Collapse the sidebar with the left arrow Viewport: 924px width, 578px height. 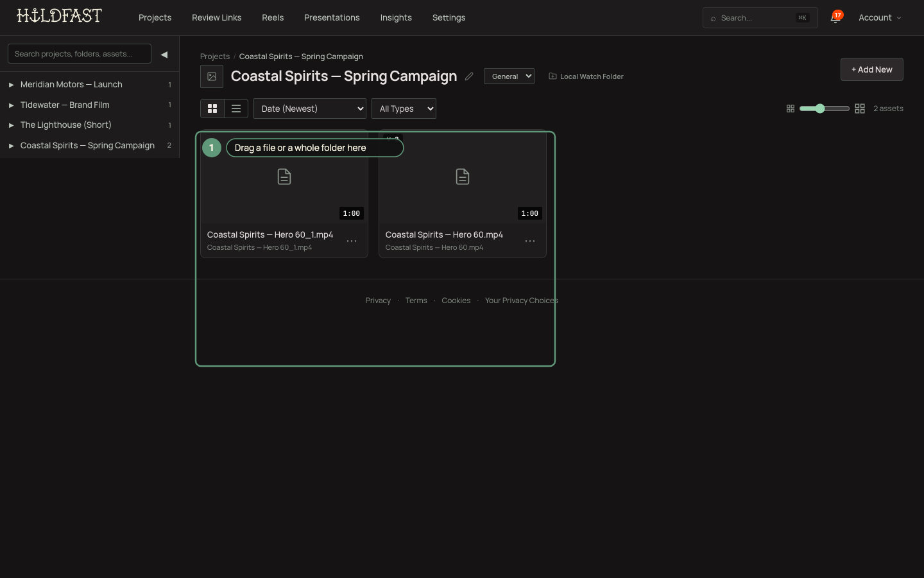point(164,54)
